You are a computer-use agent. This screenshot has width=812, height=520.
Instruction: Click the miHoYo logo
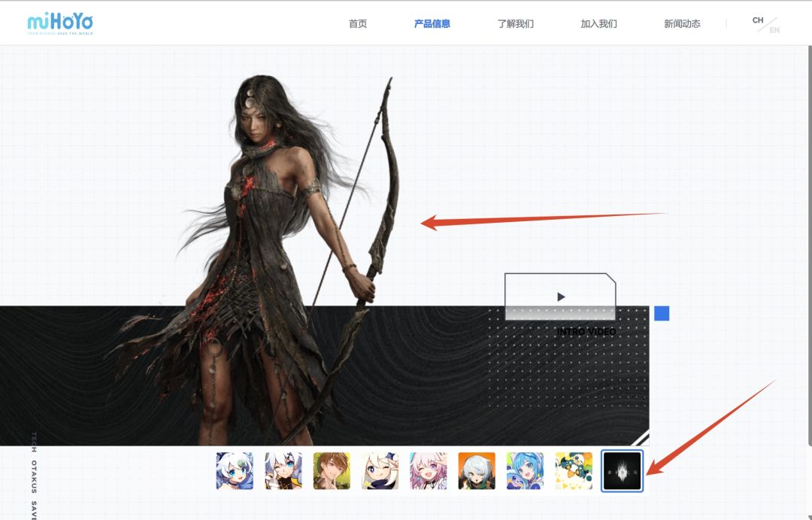[x=60, y=23]
